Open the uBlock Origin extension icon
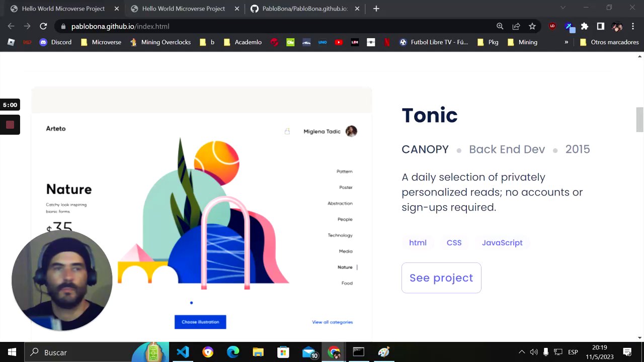644x362 pixels. 552,26
